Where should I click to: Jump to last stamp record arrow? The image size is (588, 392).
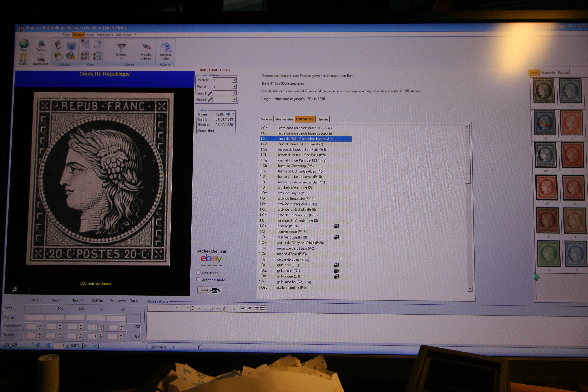point(95,346)
